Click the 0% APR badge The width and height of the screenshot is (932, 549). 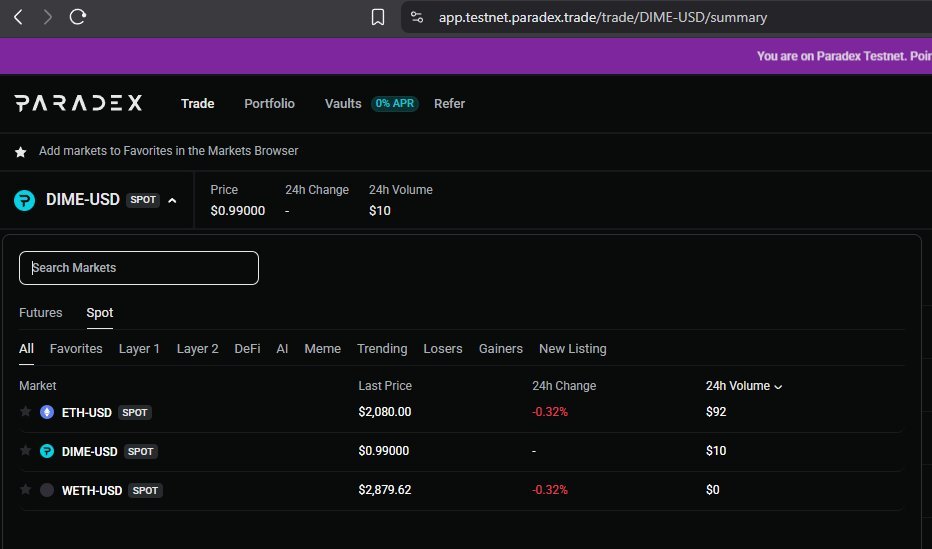point(395,103)
